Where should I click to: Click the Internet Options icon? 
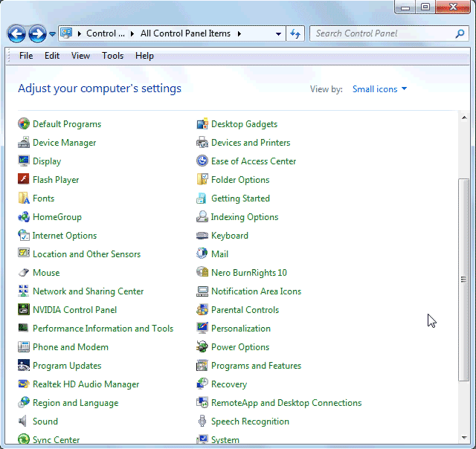pos(24,235)
